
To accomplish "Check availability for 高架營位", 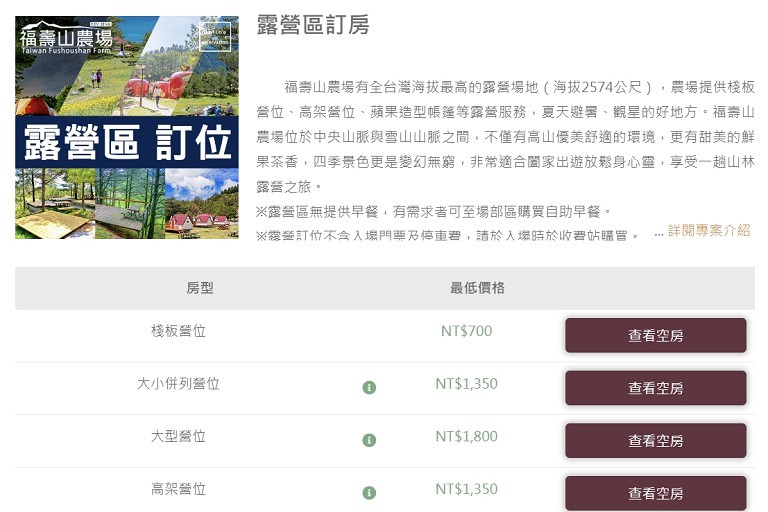I will [655, 493].
